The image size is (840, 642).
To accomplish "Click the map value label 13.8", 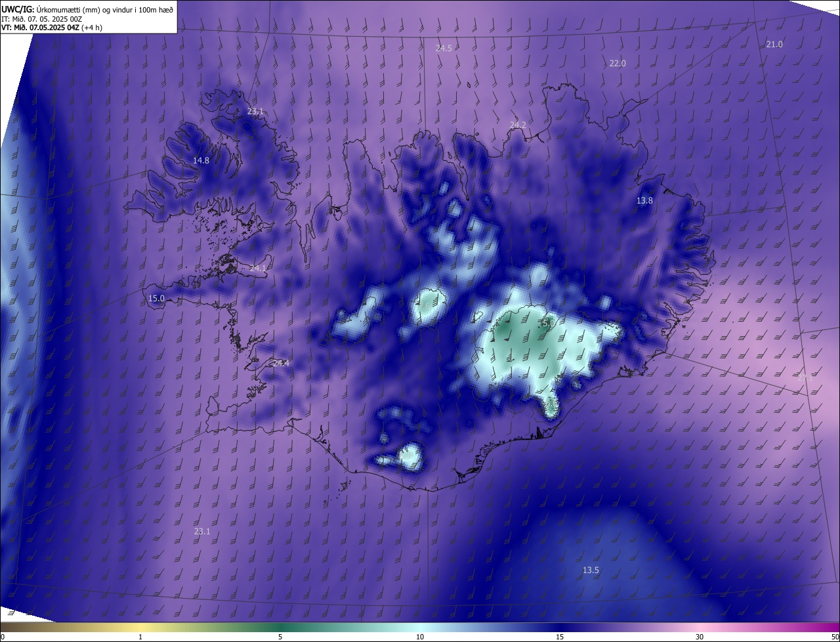I will pyautogui.click(x=644, y=200).
